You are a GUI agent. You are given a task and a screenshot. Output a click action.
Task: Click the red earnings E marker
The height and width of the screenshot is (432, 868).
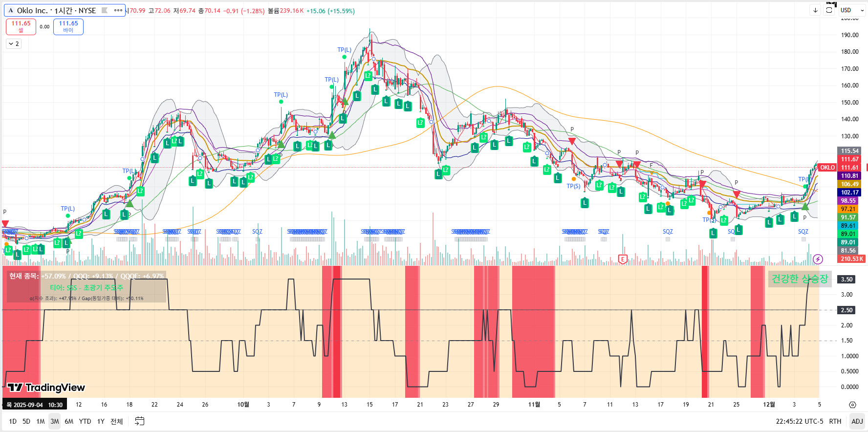click(622, 259)
